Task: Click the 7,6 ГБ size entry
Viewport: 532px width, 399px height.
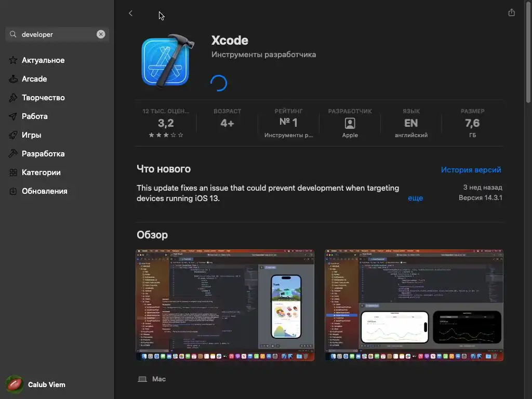Action: coord(473,123)
